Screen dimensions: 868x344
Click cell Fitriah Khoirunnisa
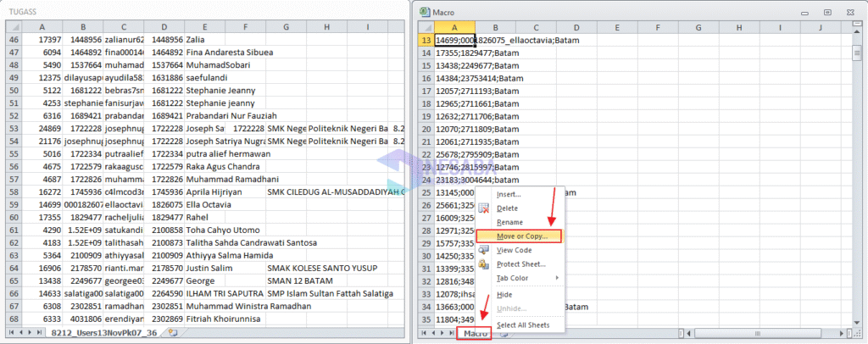coord(205,319)
